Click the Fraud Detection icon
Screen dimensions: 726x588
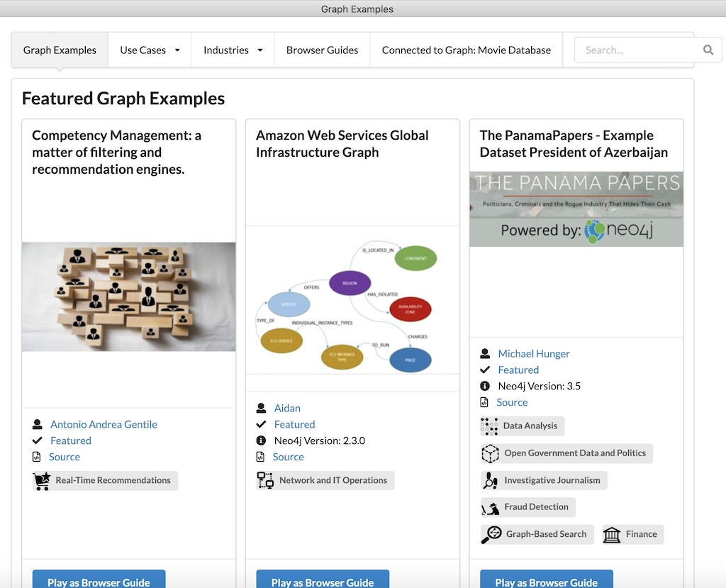pos(490,508)
